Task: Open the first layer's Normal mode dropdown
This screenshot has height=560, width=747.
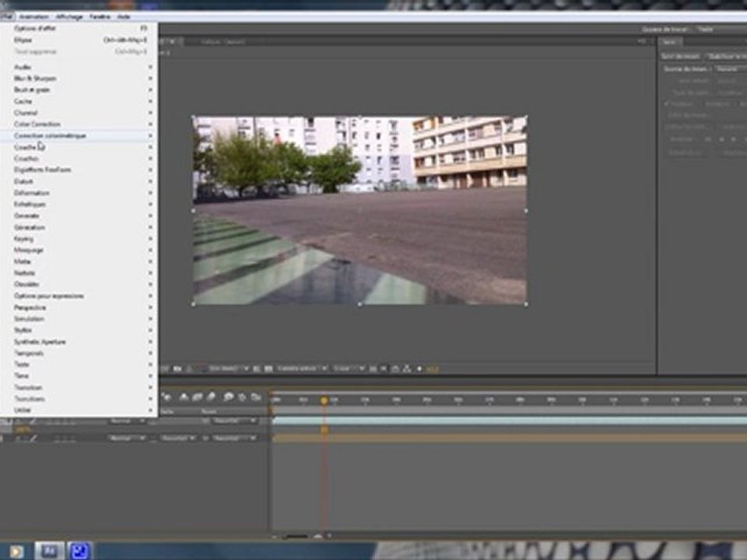Action: [x=127, y=421]
